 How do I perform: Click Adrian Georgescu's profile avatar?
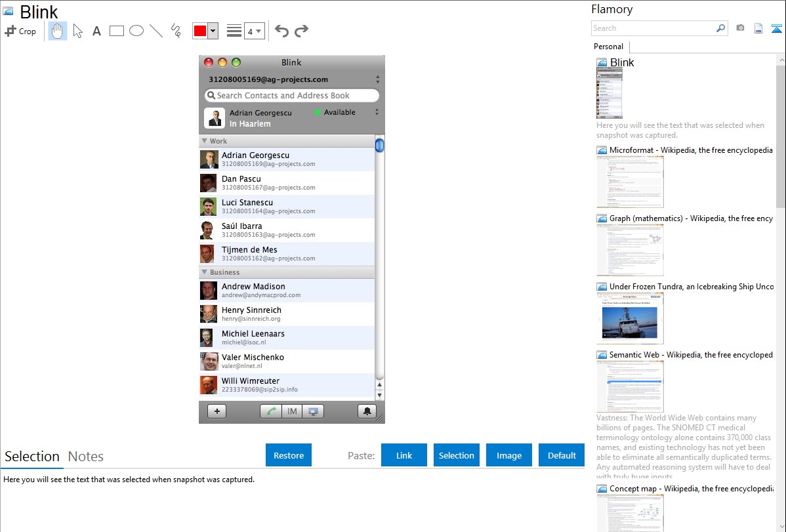click(x=215, y=118)
